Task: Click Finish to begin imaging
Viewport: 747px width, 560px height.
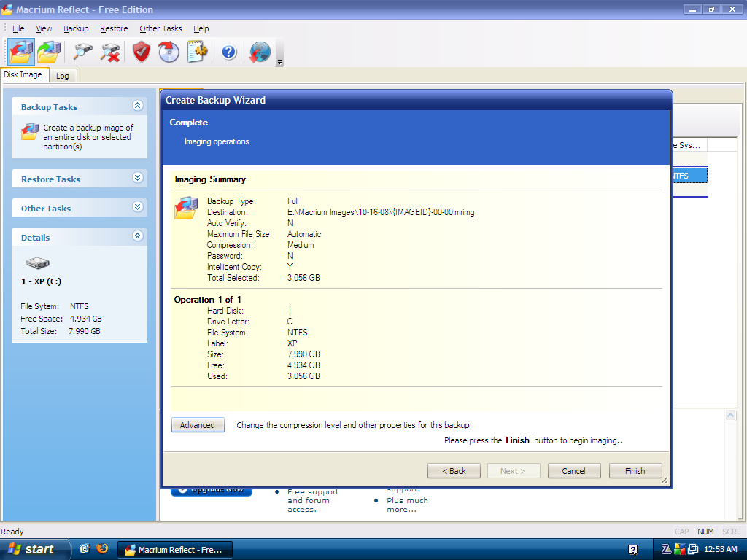Action: point(635,471)
